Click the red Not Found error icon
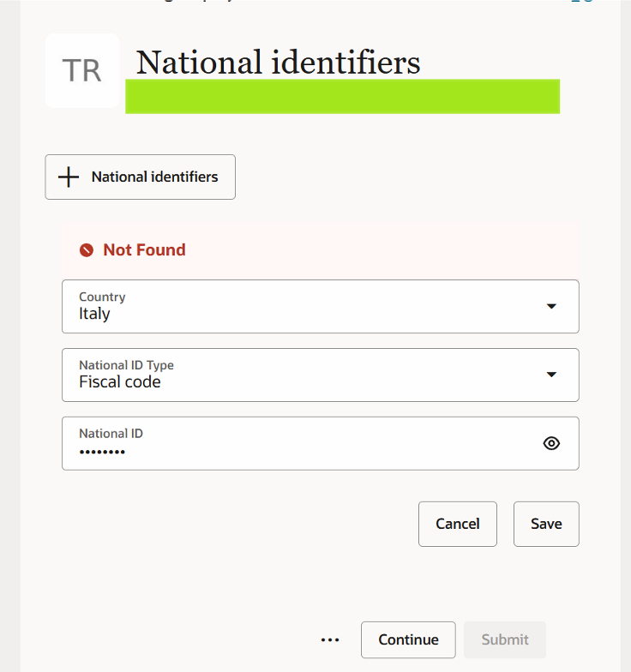The height and width of the screenshot is (672, 631). (x=87, y=250)
